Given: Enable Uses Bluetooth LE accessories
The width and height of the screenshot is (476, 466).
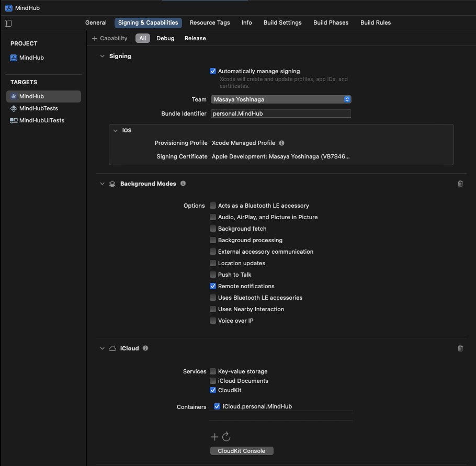Looking at the screenshot, I should (213, 298).
